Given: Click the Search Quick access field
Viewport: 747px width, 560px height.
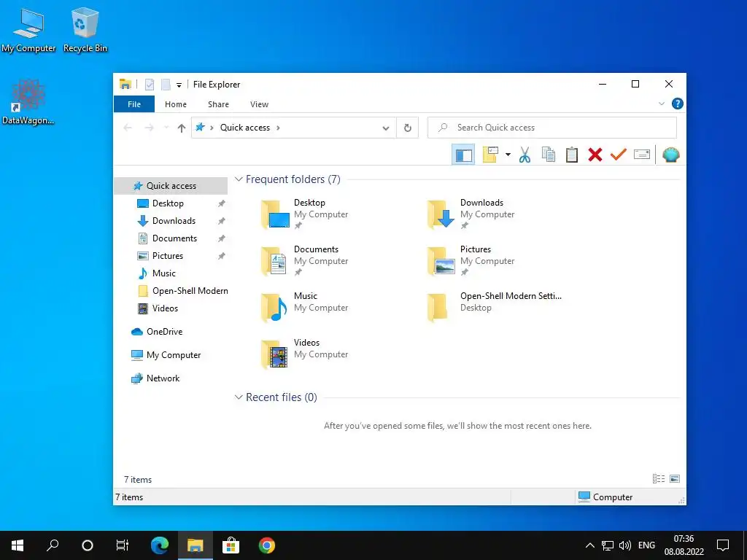Looking at the screenshot, I should (x=552, y=128).
